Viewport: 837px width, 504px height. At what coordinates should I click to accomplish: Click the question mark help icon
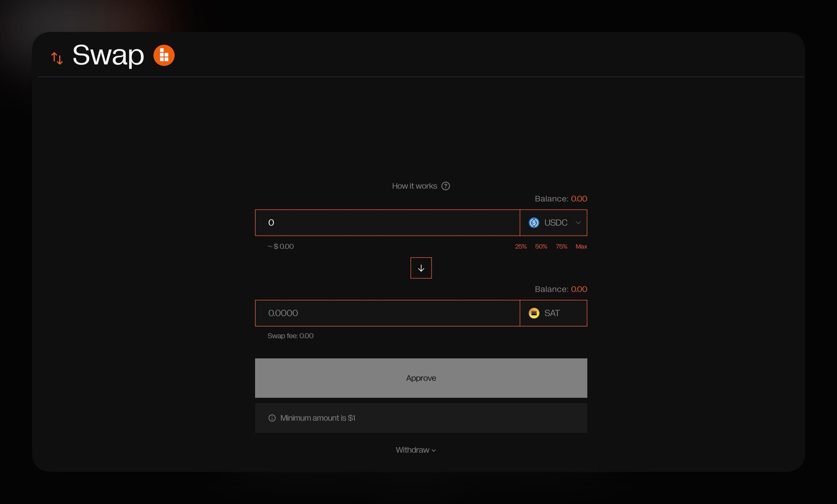click(x=446, y=186)
